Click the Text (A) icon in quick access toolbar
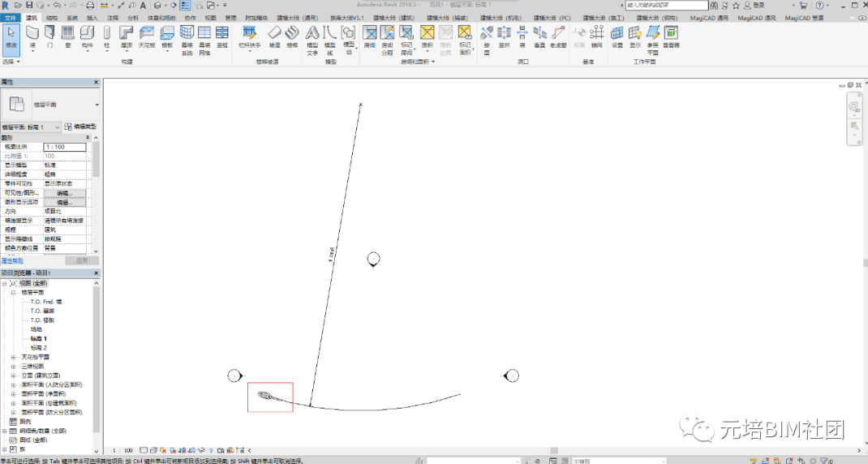The width and height of the screenshot is (868, 464). 143,5
